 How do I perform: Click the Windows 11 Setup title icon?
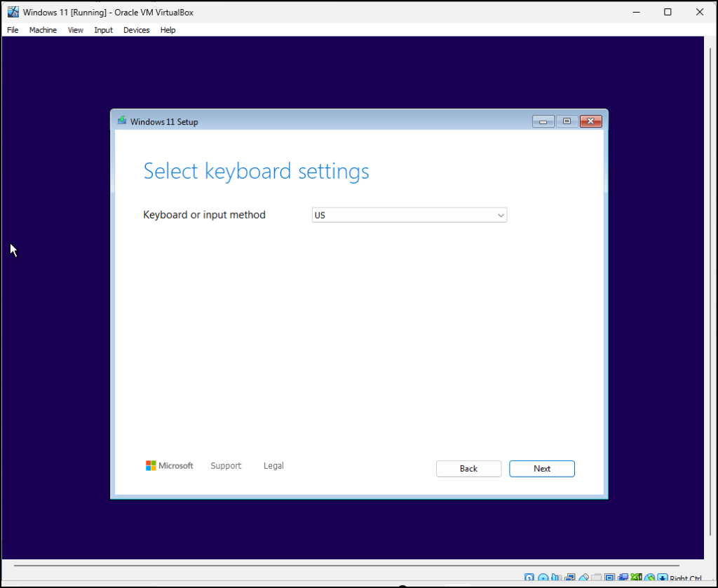point(122,121)
